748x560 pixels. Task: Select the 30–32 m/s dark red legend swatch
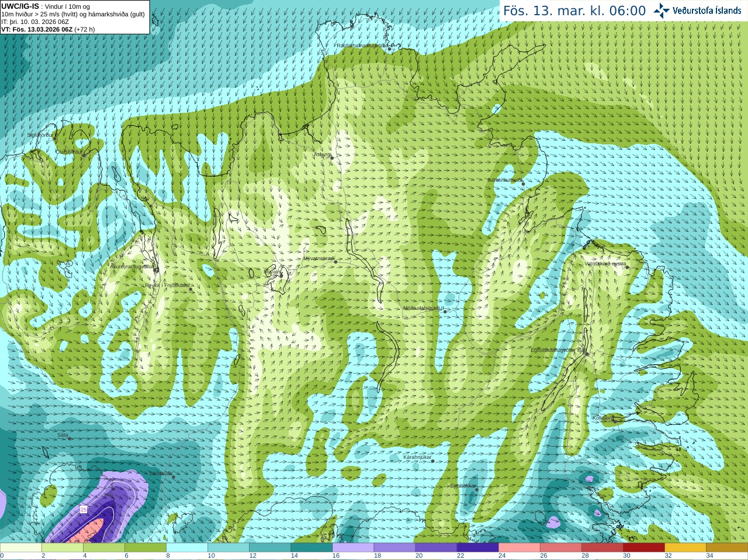(x=644, y=548)
